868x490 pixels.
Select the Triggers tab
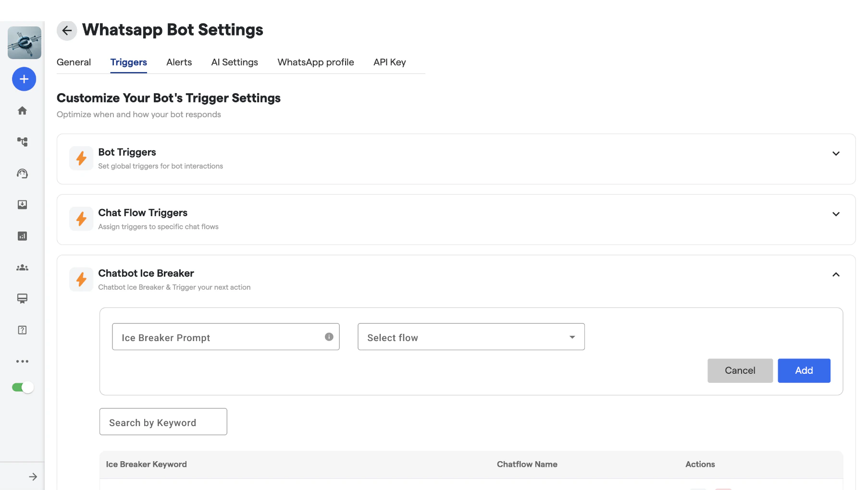(x=129, y=62)
